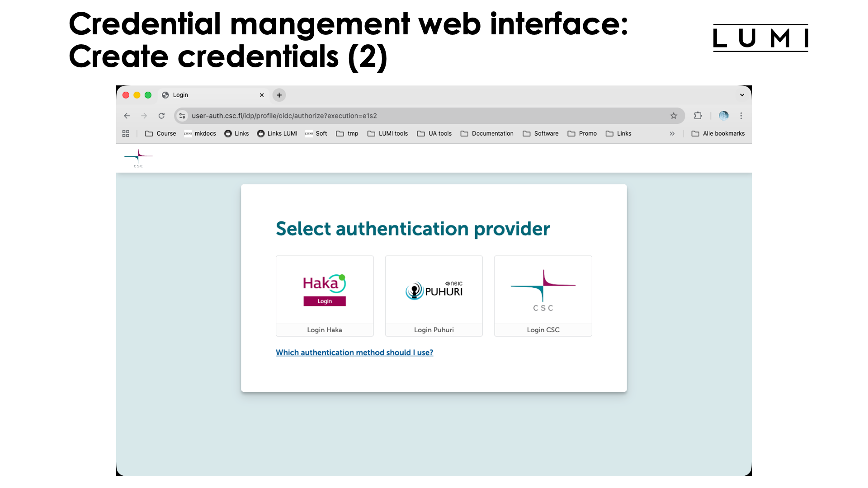Select the Login CSC provider card
This screenshot has height=488, width=868.
click(x=542, y=296)
